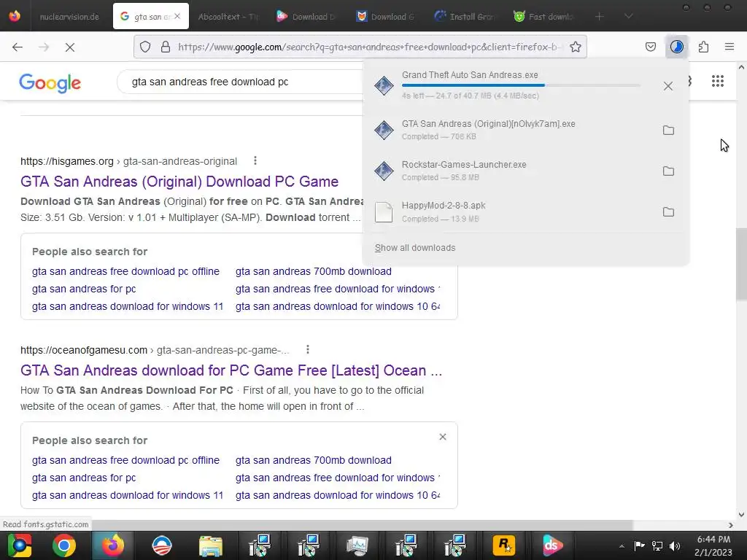Switch to the Download G tab with fox icon

point(385,16)
